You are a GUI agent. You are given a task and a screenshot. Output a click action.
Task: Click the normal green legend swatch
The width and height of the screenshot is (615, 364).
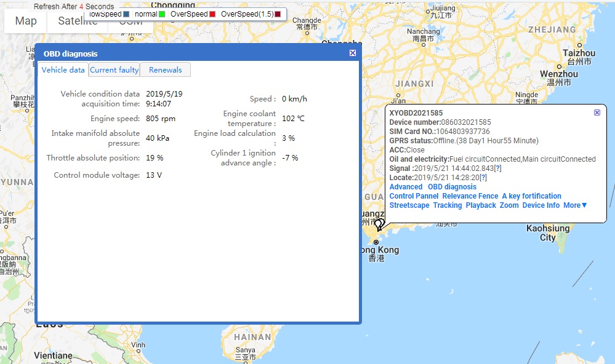(162, 14)
